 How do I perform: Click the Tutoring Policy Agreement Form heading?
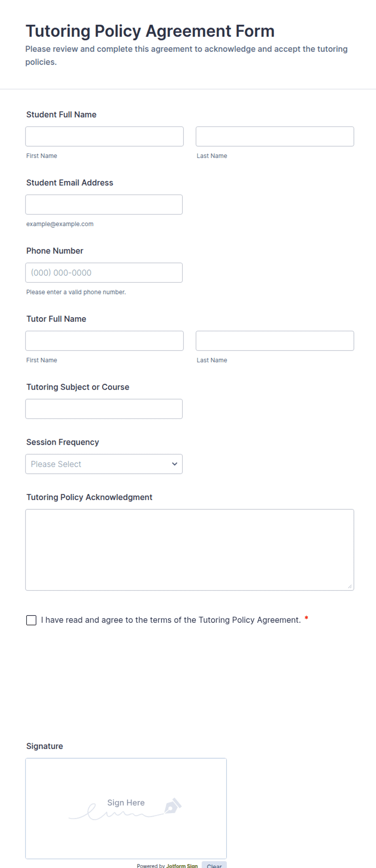[150, 31]
